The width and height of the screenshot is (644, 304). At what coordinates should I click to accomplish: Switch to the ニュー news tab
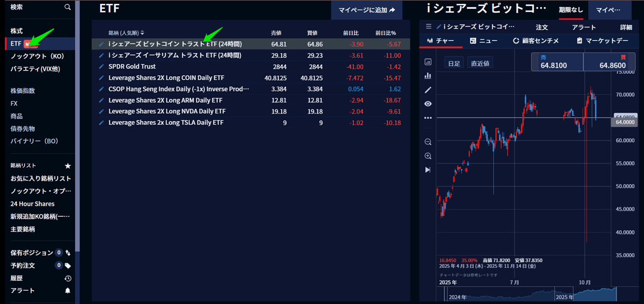pyautogui.click(x=483, y=41)
